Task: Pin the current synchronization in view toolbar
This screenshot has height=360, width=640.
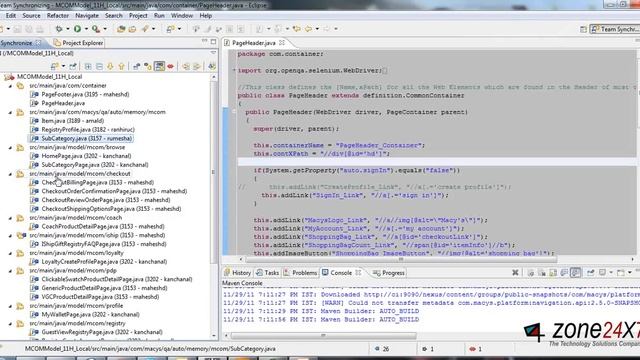Action: [73, 66]
